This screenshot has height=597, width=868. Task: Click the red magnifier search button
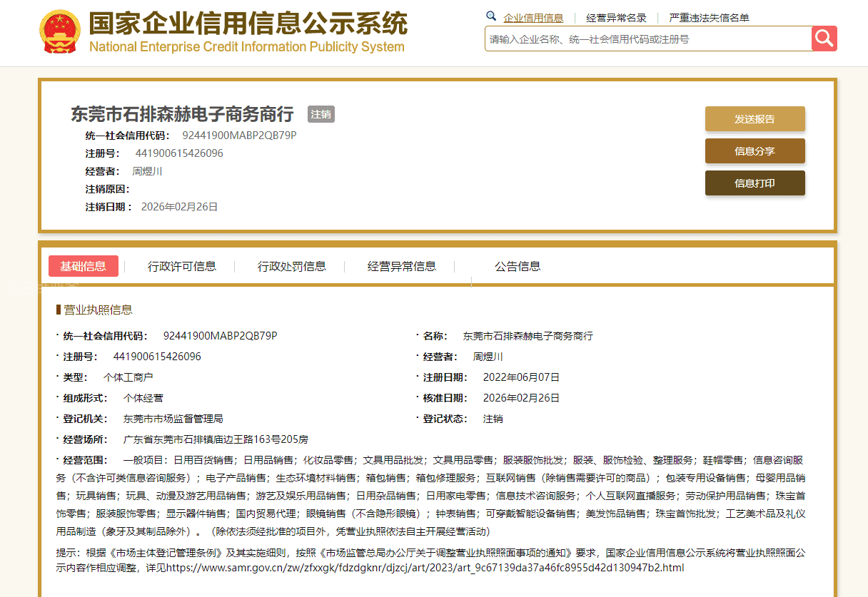[x=824, y=39]
